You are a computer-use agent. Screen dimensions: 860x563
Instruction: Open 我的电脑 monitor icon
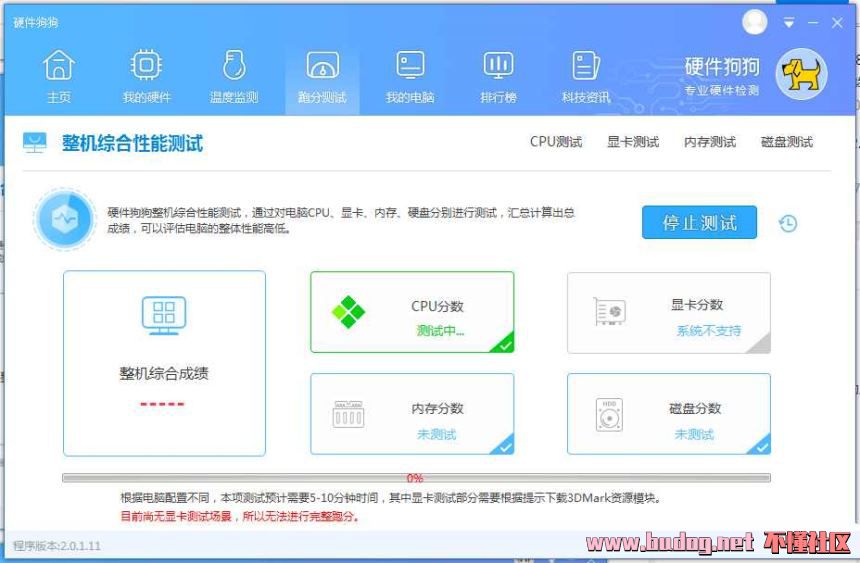point(410,65)
